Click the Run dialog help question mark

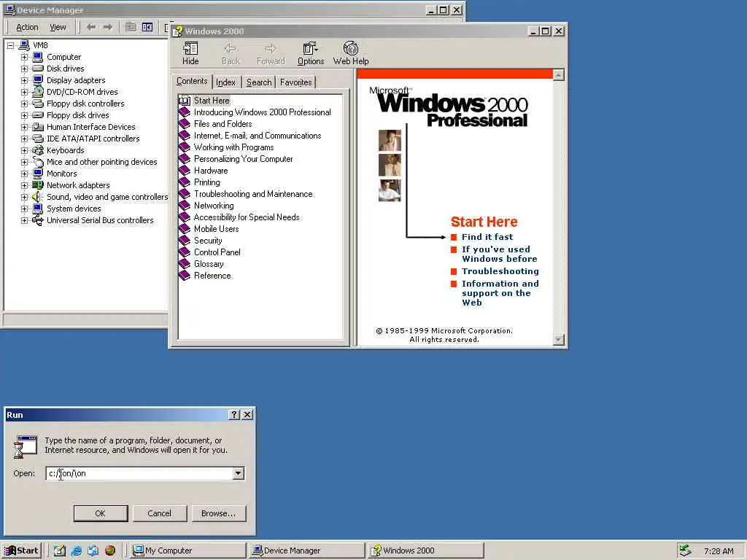234,415
